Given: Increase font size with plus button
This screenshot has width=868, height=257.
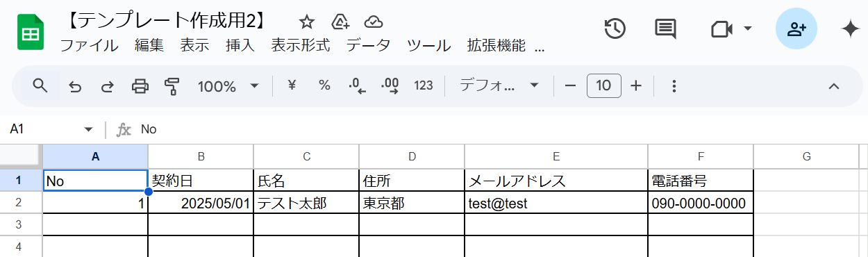Looking at the screenshot, I should [636, 86].
